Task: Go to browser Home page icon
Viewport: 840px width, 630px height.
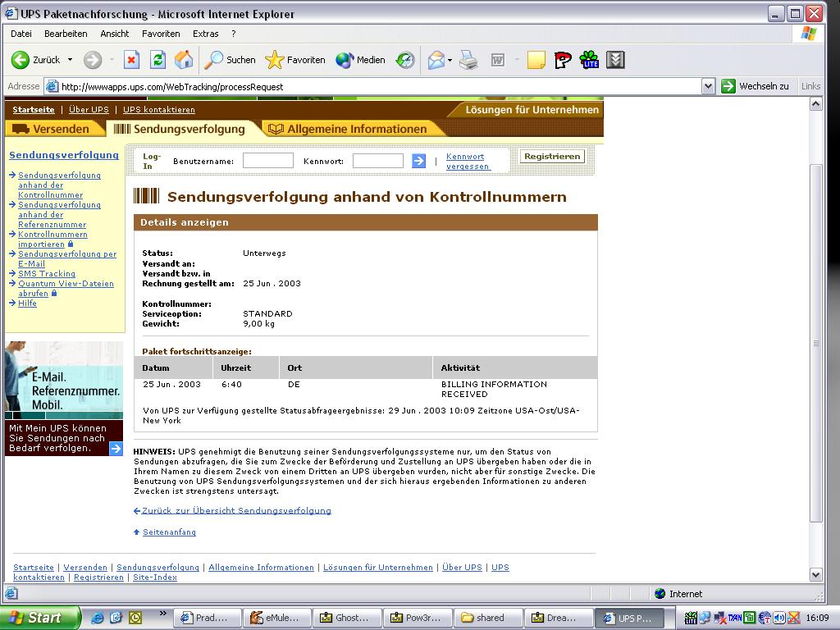Action: (x=184, y=60)
